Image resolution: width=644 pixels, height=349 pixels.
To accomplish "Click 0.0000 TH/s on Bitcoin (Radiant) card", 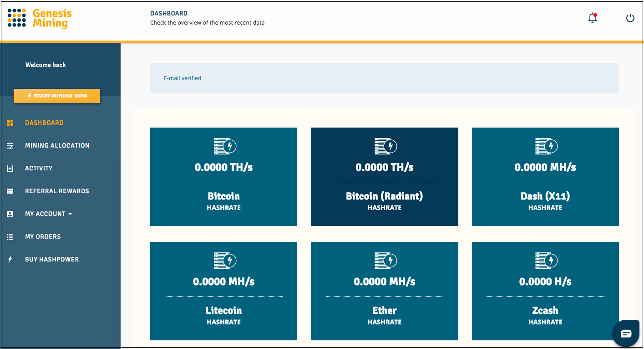I will [x=385, y=167].
